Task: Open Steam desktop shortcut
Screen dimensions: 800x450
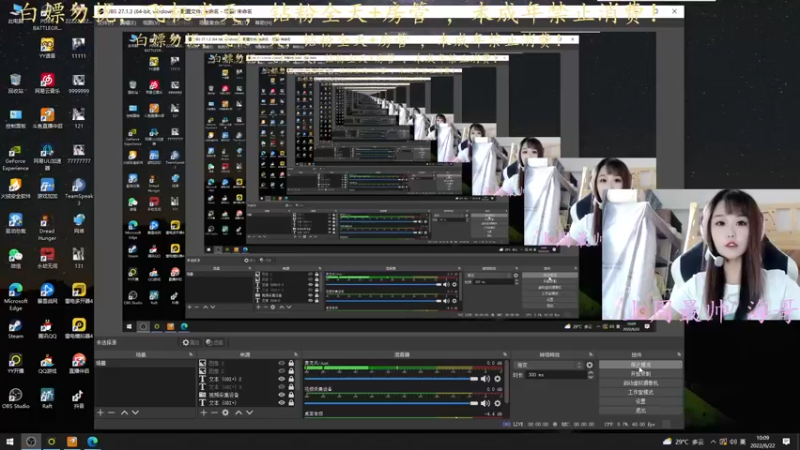Action: pyautogui.click(x=15, y=329)
